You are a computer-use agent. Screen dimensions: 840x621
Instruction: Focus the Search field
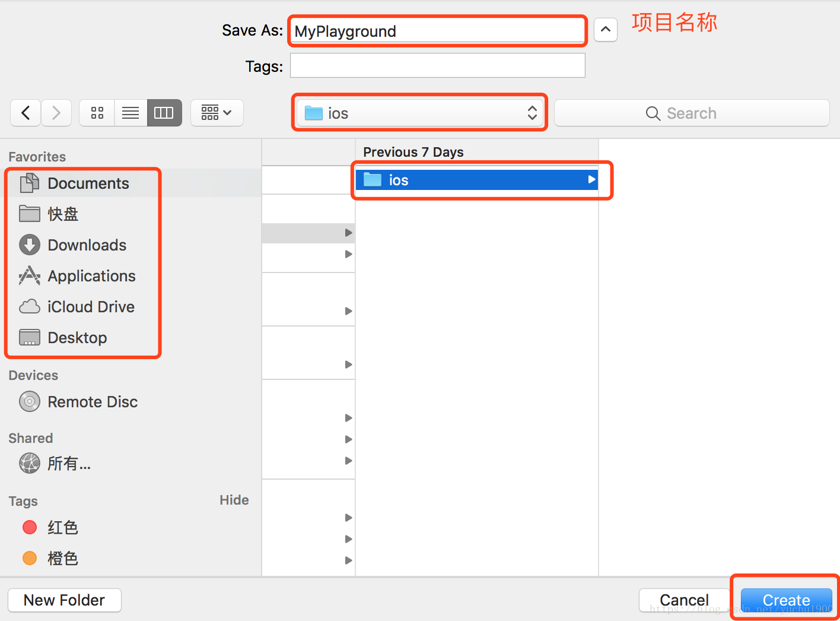692,113
